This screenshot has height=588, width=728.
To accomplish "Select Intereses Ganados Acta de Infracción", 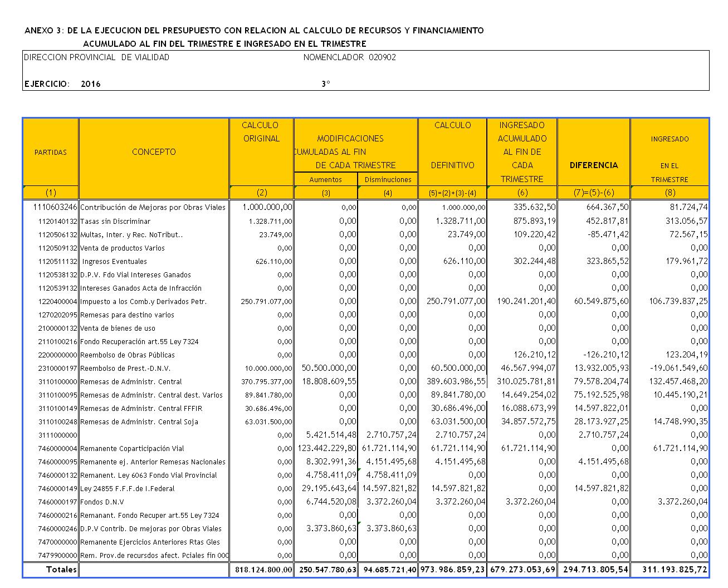I will [x=141, y=288].
